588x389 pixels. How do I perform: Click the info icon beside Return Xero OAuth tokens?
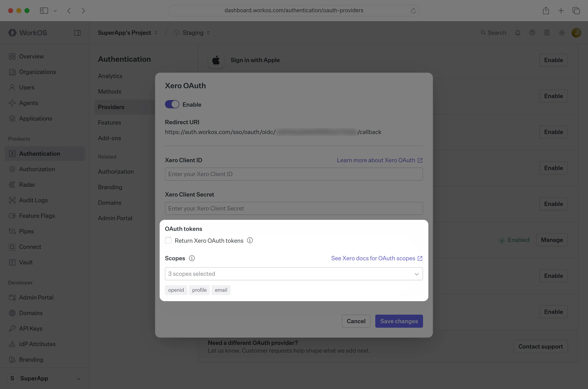pos(250,240)
